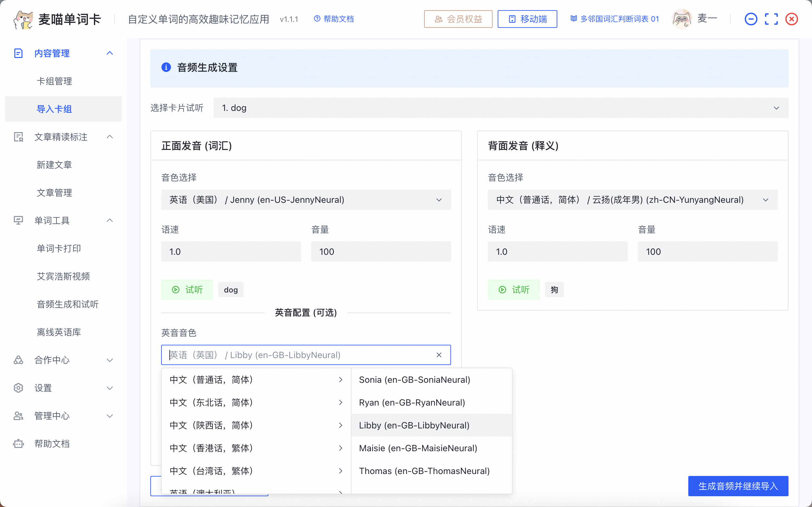Screen dimensions: 812x507
Task: Clear the 英音音色 field with the x icon
Action: (x=439, y=355)
